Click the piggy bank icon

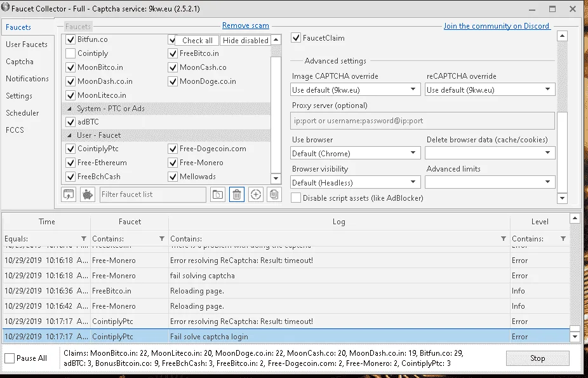coord(88,194)
